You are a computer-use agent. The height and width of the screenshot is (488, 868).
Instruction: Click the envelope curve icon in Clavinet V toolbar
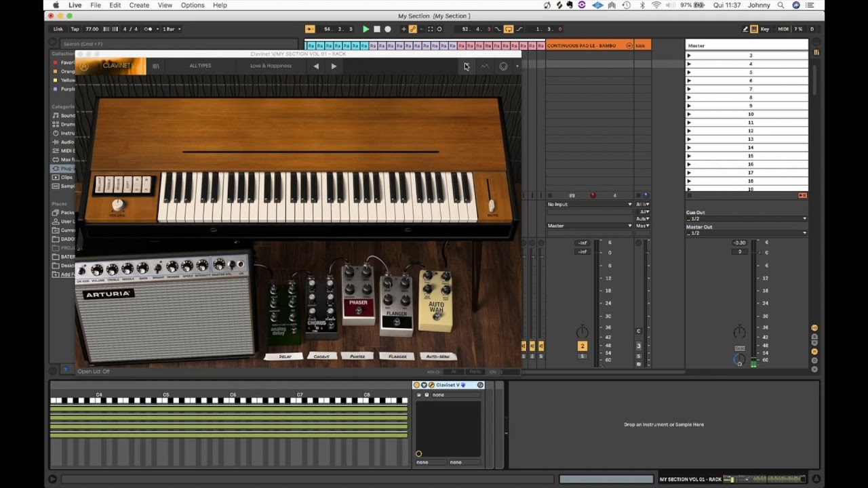pyautogui.click(x=485, y=66)
